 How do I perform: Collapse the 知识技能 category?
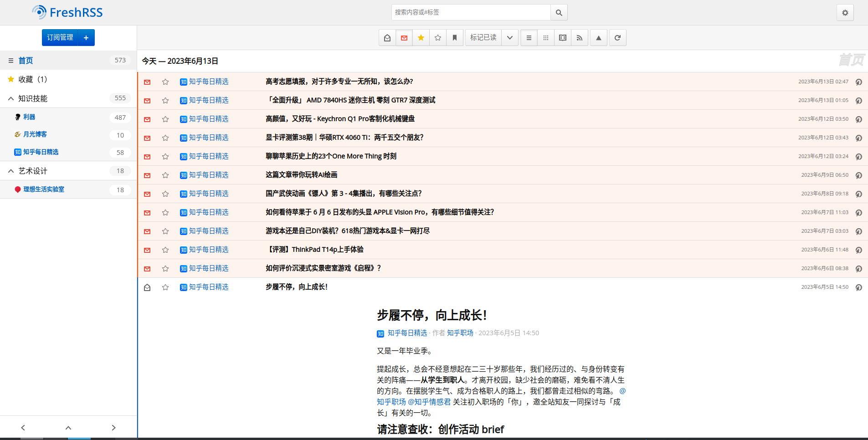(x=11, y=98)
